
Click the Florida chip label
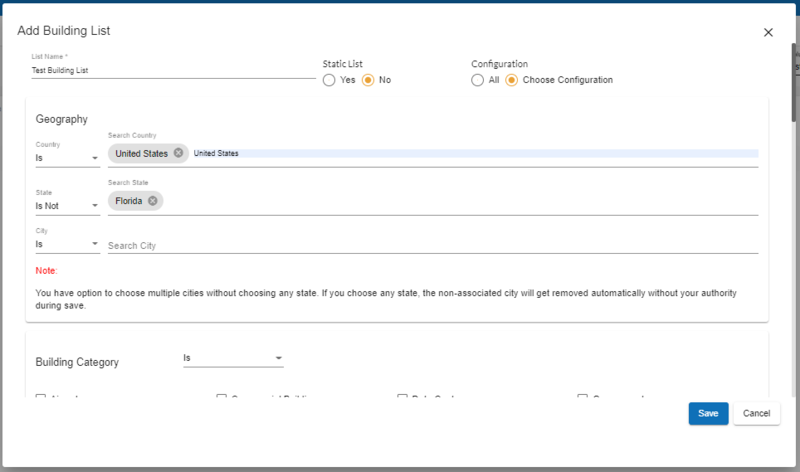129,200
